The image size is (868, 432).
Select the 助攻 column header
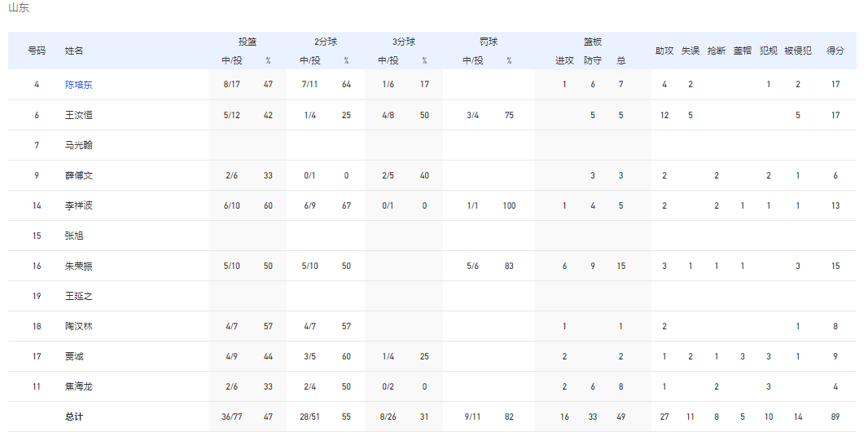tap(664, 51)
